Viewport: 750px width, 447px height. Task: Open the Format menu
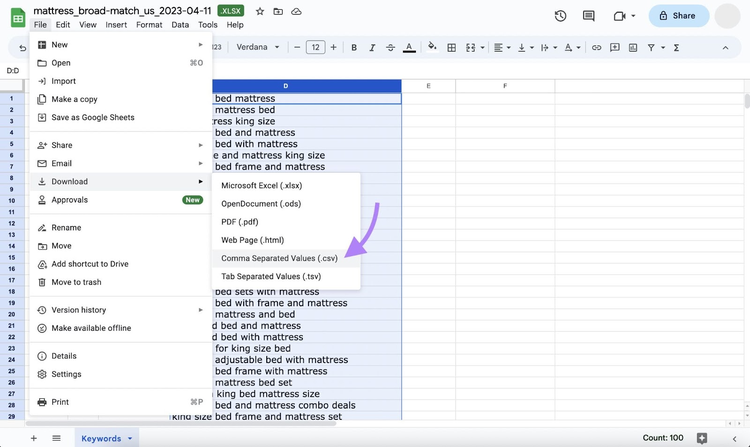(x=149, y=25)
